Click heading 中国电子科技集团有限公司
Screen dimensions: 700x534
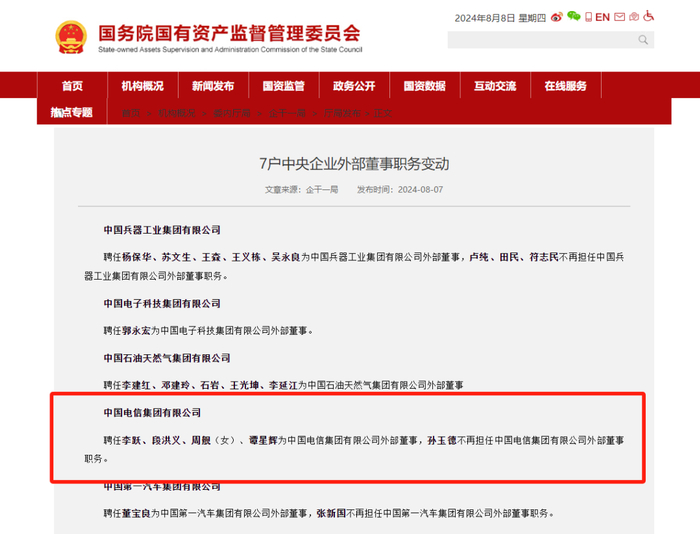[x=162, y=304]
